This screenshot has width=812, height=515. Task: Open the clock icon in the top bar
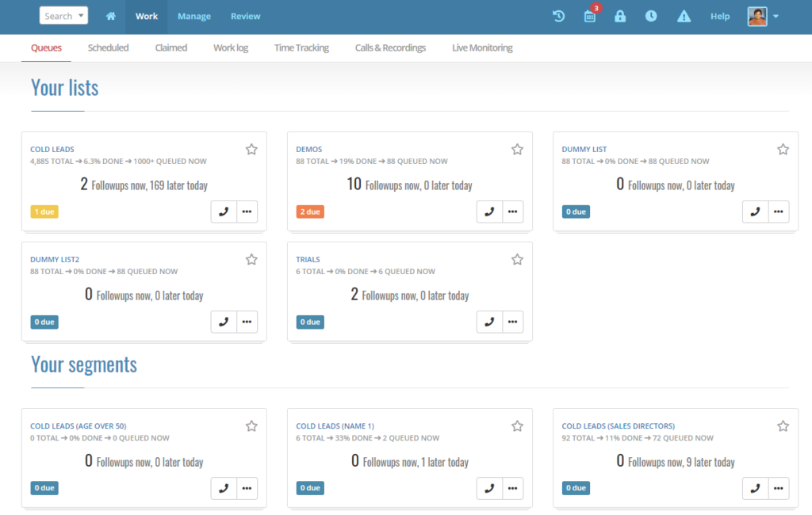pyautogui.click(x=651, y=16)
